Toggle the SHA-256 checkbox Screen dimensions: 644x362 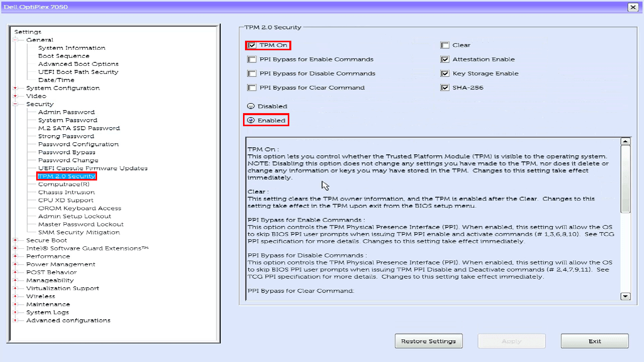pos(445,87)
